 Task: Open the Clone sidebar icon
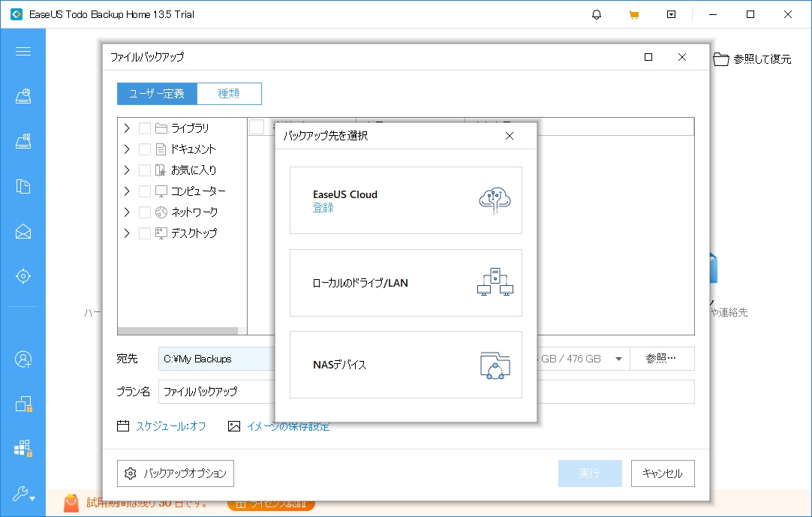pyautogui.click(x=23, y=404)
